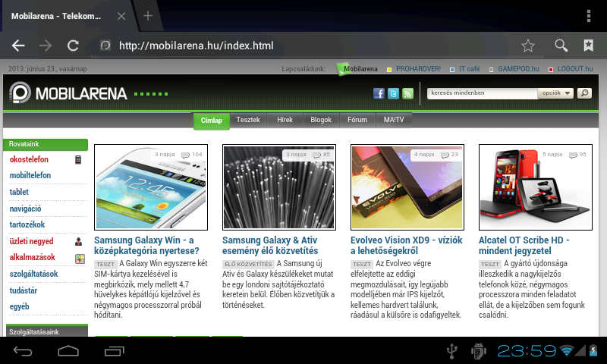607x364 pixels.
Task: Open the mobiltelefon category
Action: (30, 175)
